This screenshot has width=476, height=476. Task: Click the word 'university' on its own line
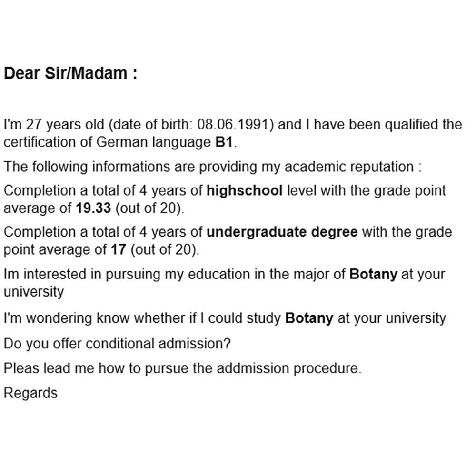click(34, 292)
